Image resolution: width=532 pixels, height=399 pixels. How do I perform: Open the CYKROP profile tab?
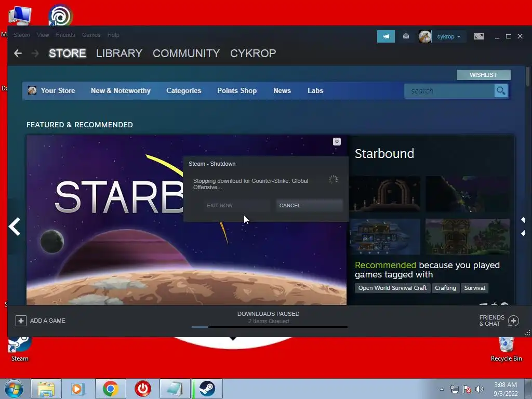tap(253, 54)
